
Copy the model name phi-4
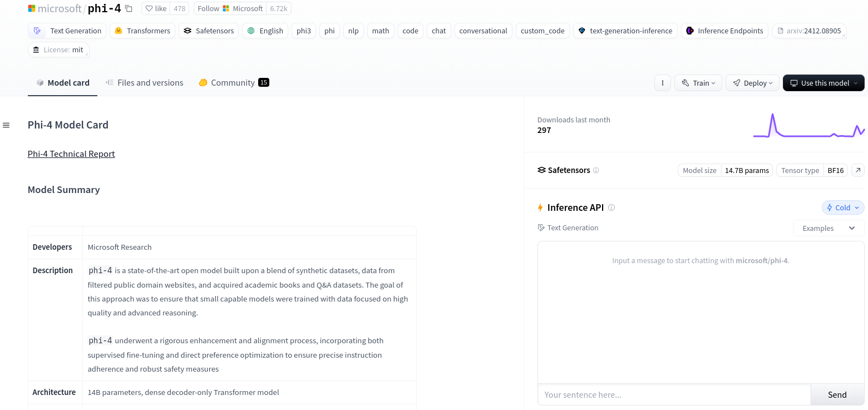[129, 8]
